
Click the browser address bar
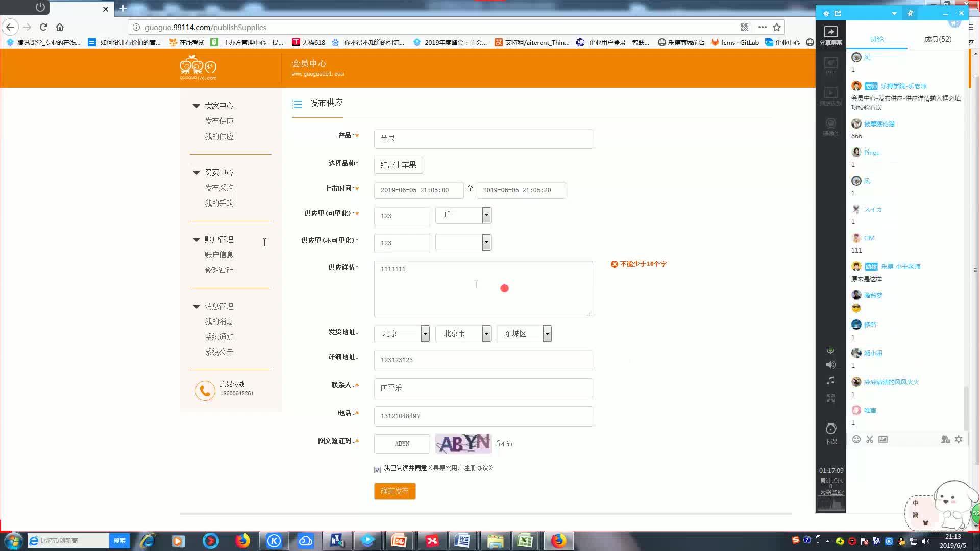434,27
